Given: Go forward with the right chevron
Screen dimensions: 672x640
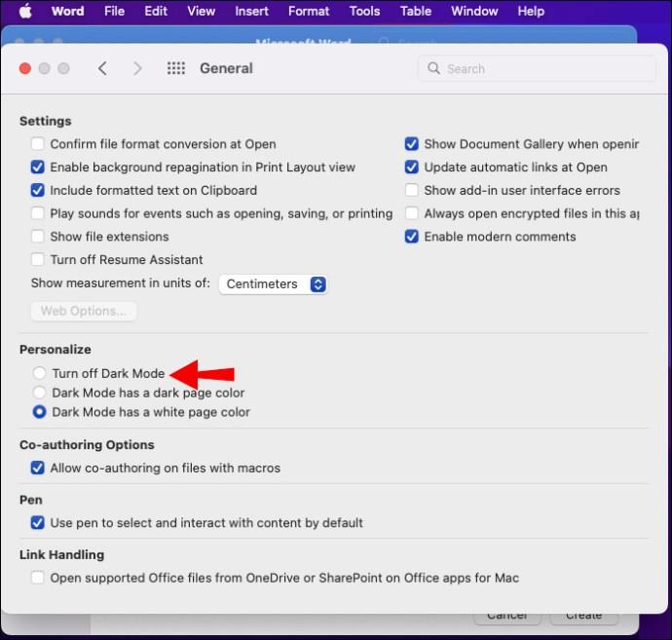Looking at the screenshot, I should coord(137,68).
